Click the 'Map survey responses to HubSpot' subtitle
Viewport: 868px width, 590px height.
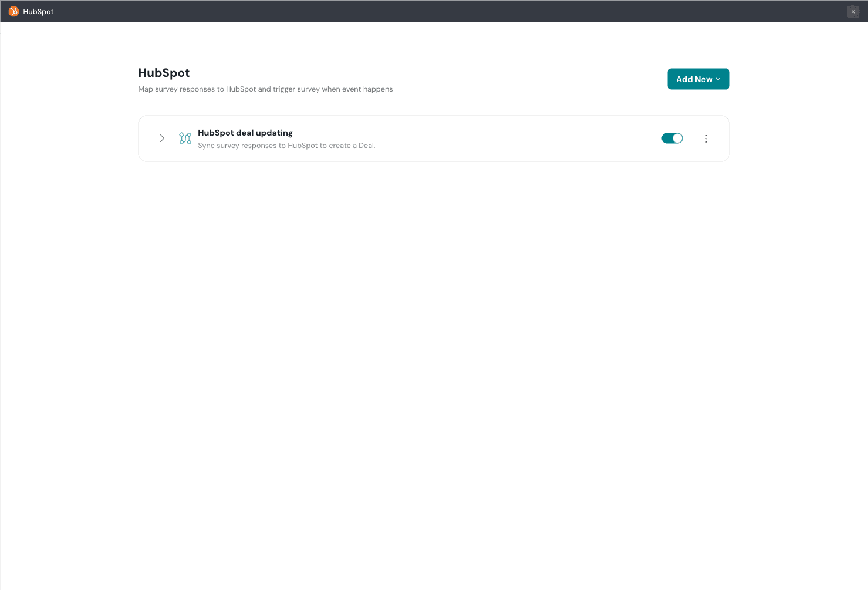(x=265, y=89)
